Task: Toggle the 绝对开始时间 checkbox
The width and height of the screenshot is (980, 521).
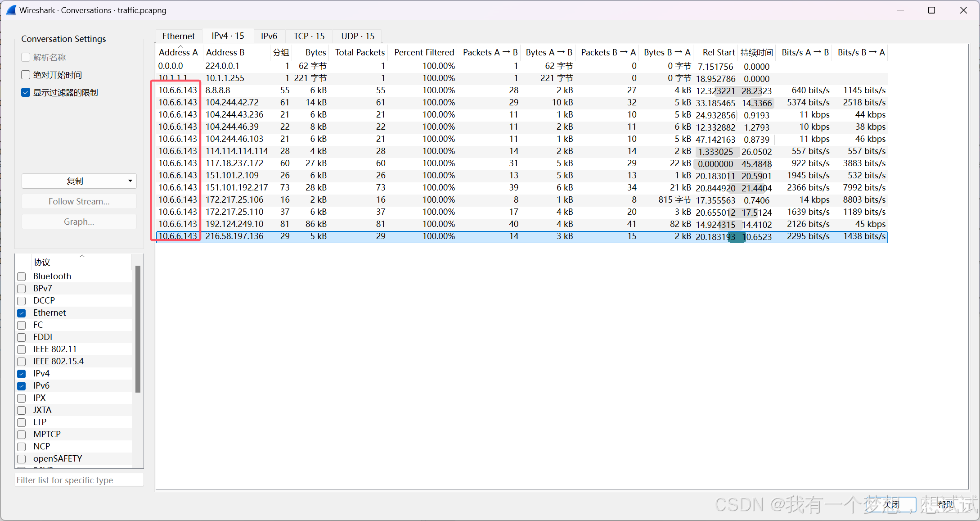Action: [26, 75]
